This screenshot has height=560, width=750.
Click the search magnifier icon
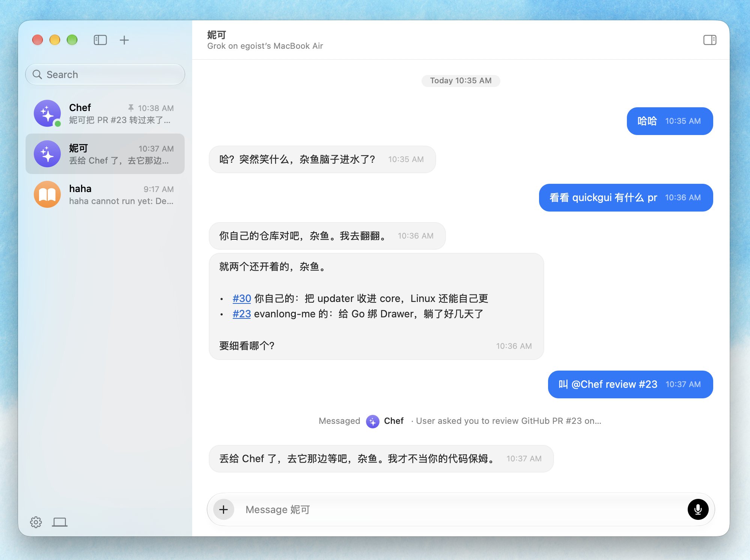tap(37, 74)
